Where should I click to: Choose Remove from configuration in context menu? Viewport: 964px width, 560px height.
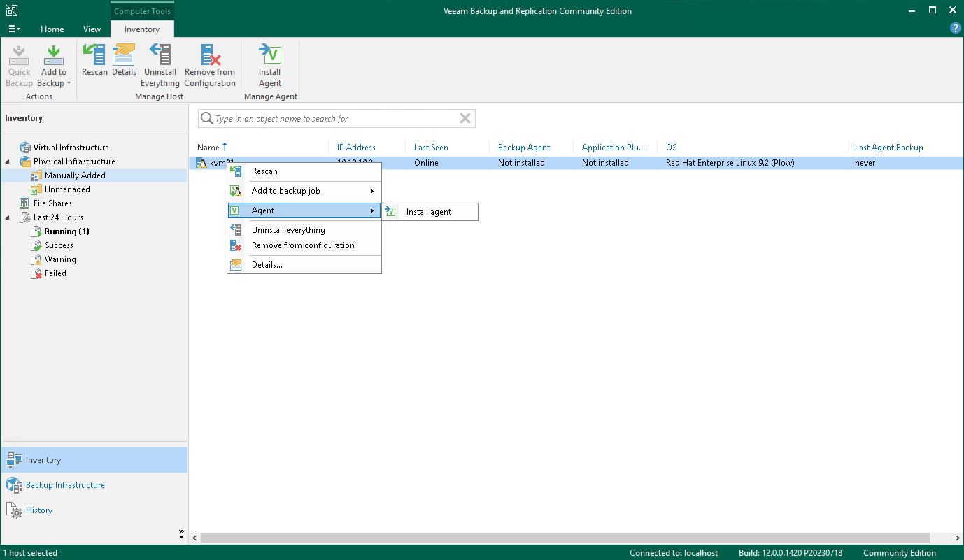click(302, 245)
